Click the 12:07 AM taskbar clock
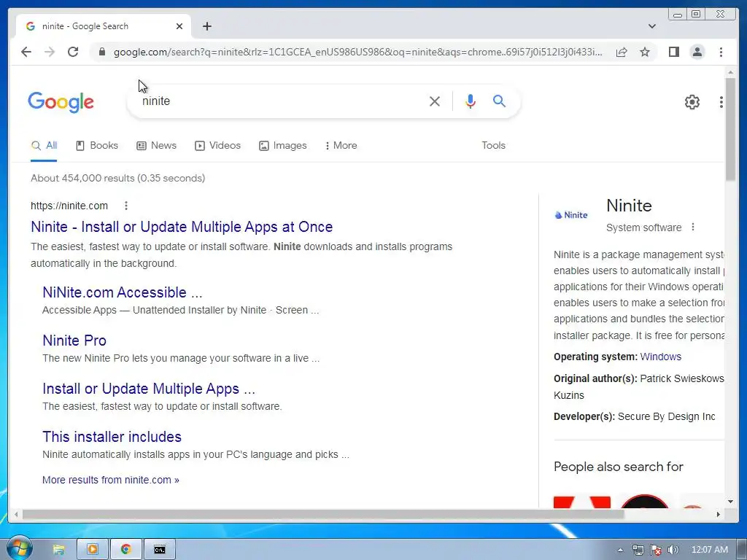Screen dimensions: 747x560 [x=709, y=550]
